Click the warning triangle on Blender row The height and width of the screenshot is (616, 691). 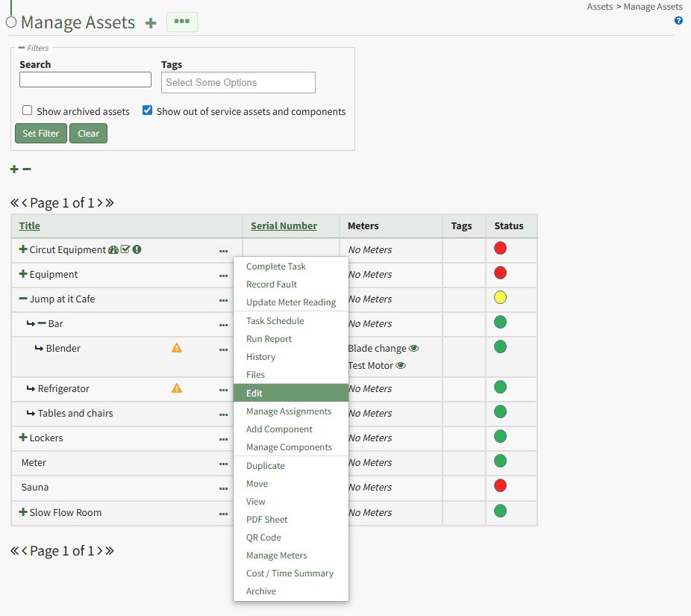tap(177, 348)
